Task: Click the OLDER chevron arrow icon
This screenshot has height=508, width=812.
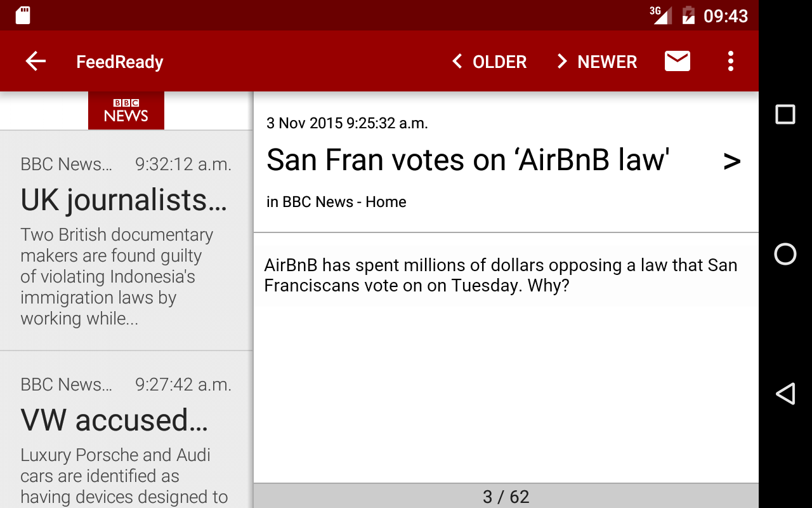Action: tap(457, 62)
